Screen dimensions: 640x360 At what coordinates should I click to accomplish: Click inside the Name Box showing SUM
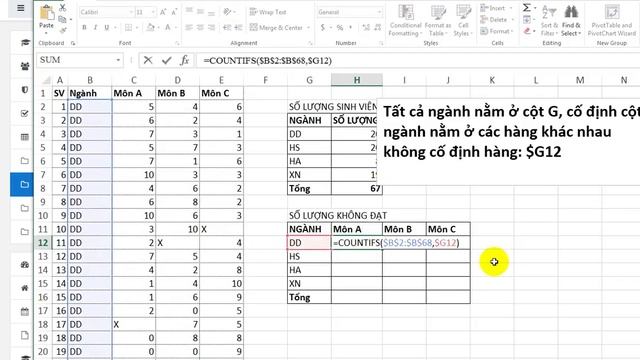(80, 60)
